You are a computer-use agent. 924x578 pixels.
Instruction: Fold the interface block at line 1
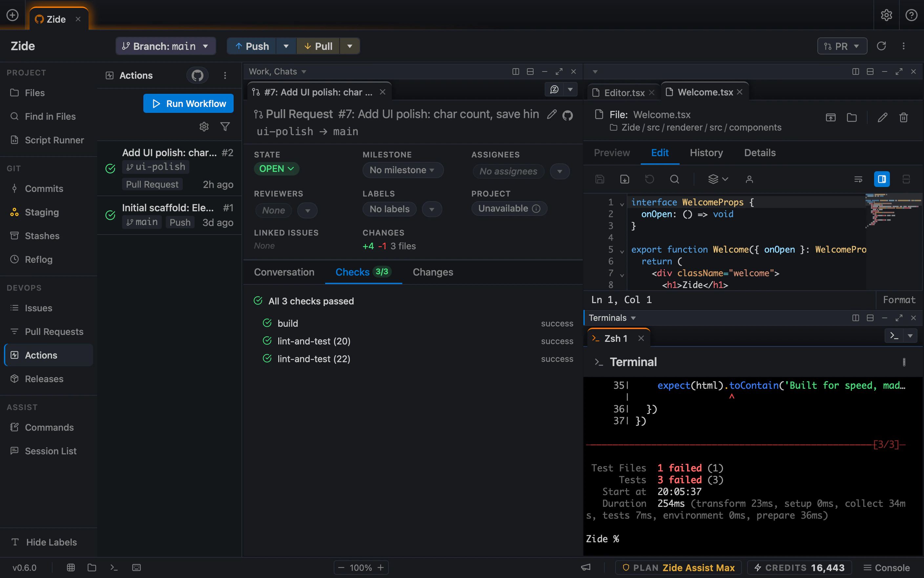622,204
